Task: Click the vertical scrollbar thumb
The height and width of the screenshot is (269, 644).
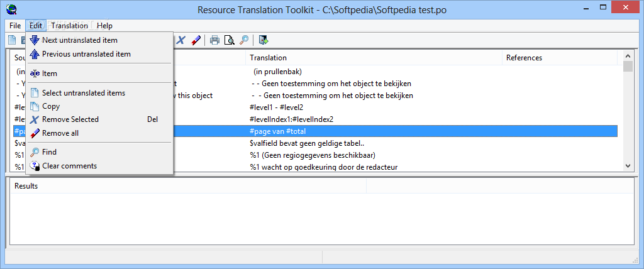Action: 628,66
